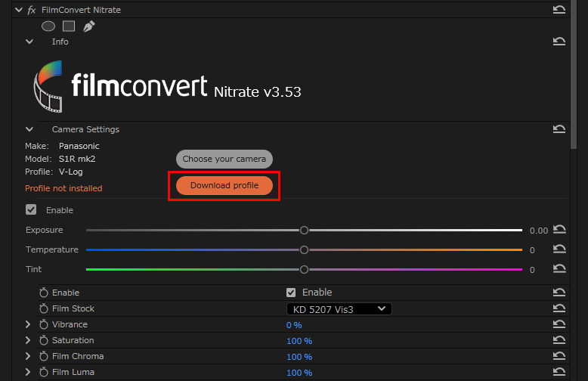Viewport: 588px width, 381px height.
Task: Select the rectangle mask tool
Action: click(69, 26)
